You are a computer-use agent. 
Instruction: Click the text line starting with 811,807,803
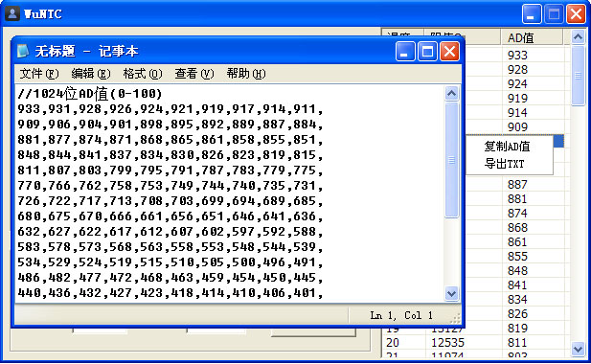point(170,171)
